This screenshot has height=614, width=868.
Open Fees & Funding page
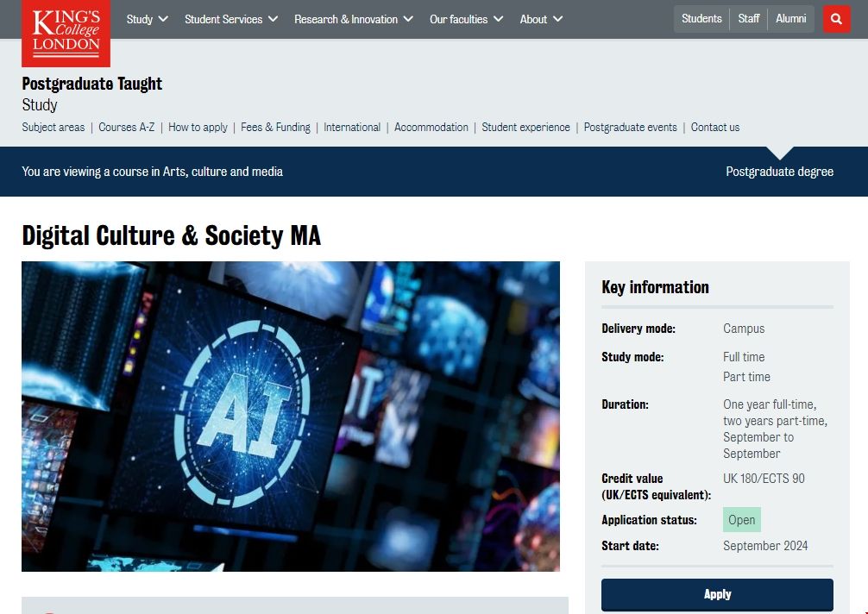(x=275, y=127)
